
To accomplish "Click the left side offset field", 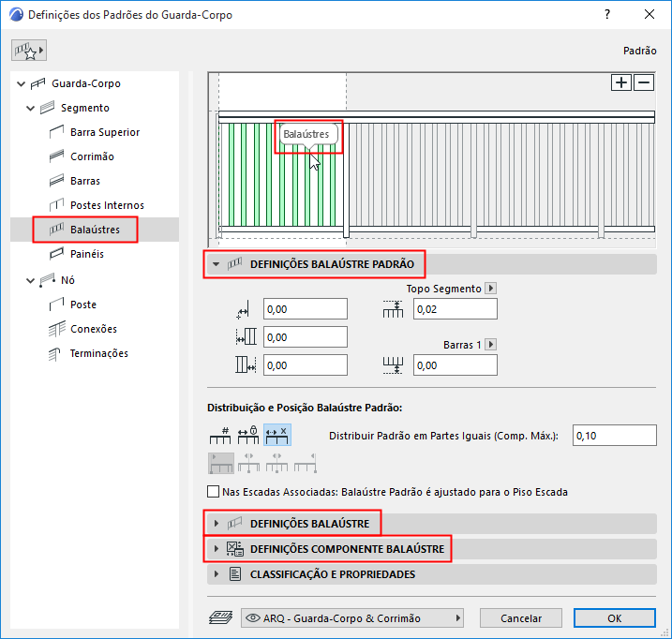I will pyautogui.click(x=306, y=337).
